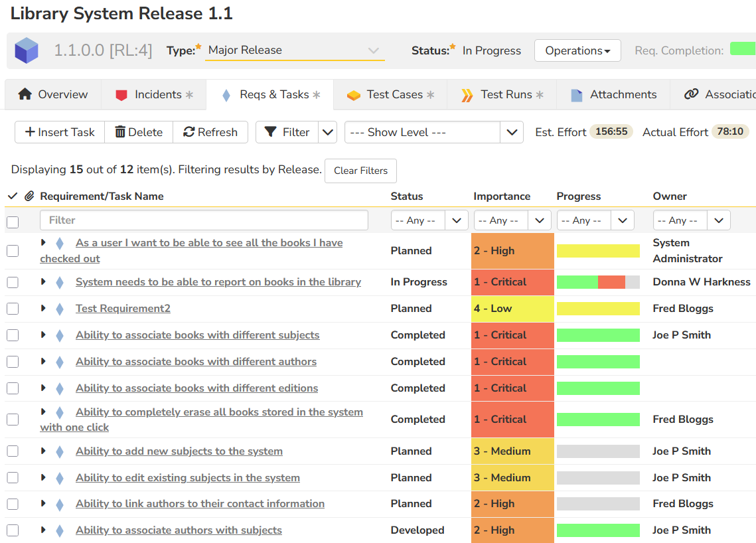Click the paperclip attachments column icon

coord(29,196)
